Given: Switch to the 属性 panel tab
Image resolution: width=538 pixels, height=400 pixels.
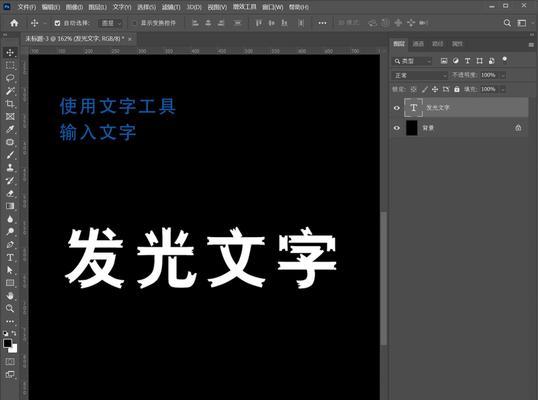Looking at the screenshot, I should click(457, 44).
